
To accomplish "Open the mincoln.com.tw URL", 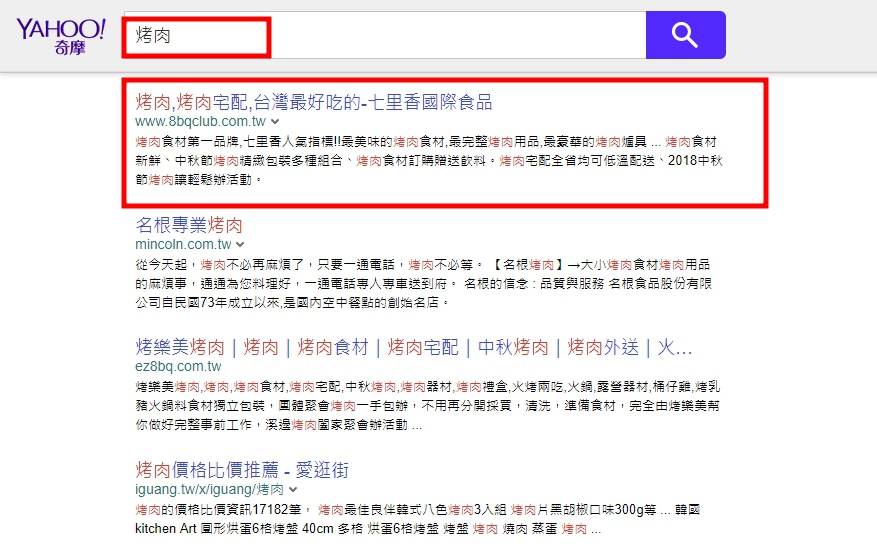I will pyautogui.click(x=183, y=244).
